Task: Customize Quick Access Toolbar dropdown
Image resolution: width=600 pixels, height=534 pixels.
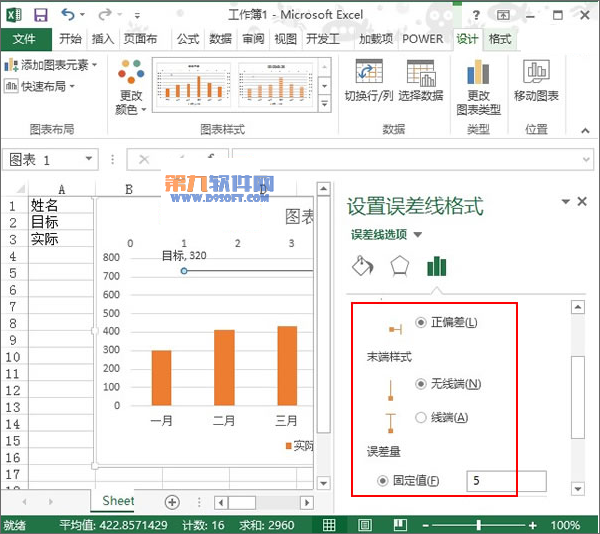Action: click(137, 16)
